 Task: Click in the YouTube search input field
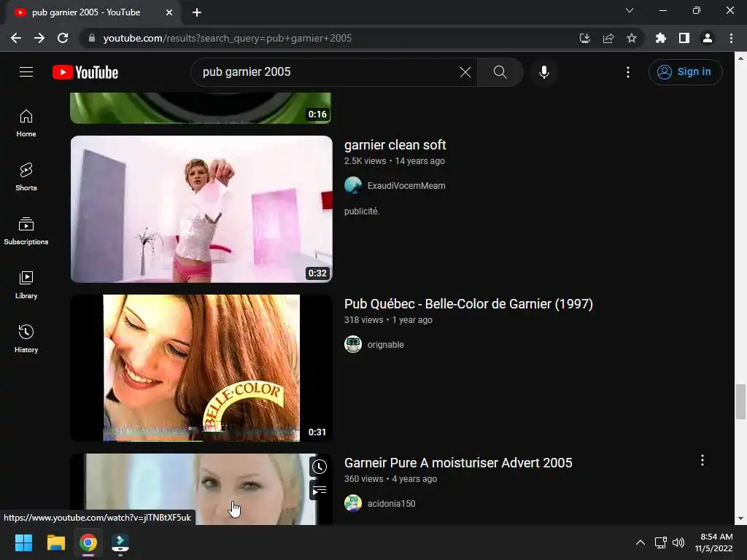(329, 72)
